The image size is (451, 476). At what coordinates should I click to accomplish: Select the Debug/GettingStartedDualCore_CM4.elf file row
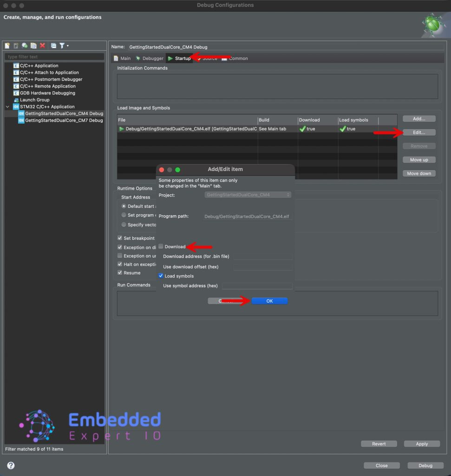[x=257, y=129]
